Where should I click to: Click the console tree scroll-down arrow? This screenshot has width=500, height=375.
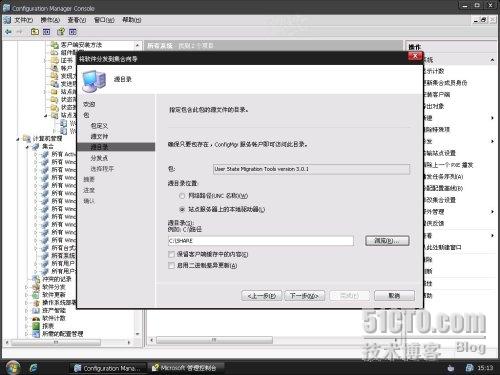[137, 334]
